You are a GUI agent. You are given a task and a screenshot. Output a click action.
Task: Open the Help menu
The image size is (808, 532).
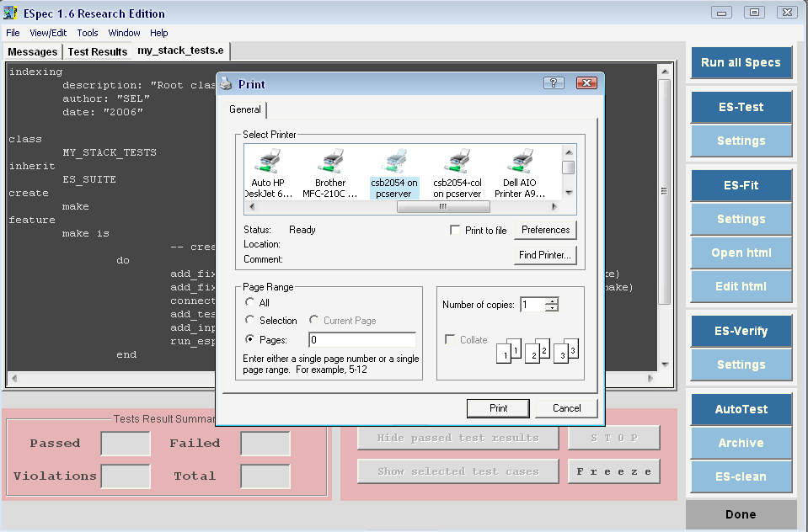point(158,33)
